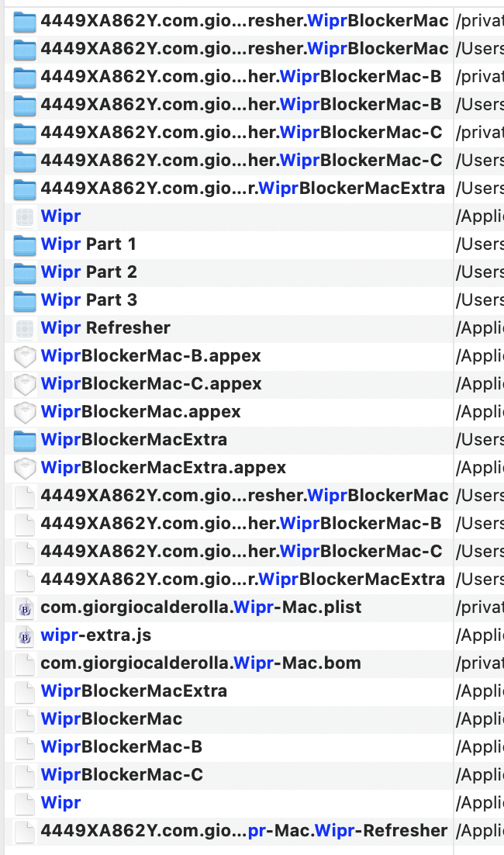
Task: Click document icon of extensionless WiprBlockerMac-B file
Action: 25,748
